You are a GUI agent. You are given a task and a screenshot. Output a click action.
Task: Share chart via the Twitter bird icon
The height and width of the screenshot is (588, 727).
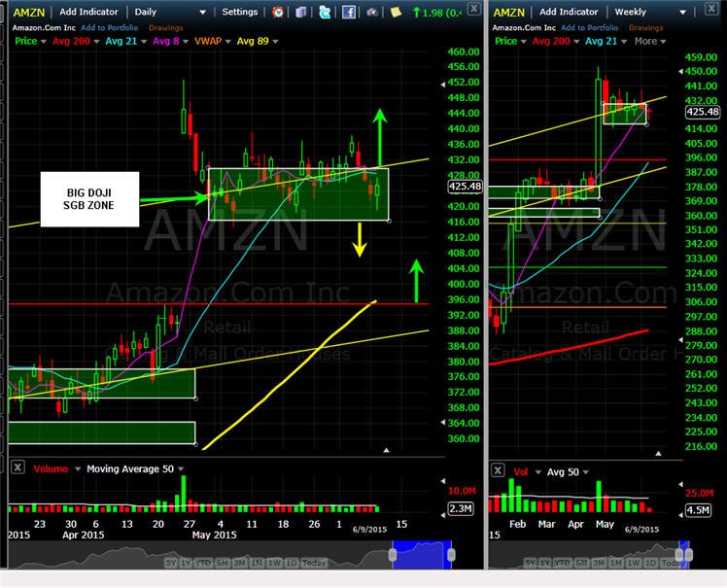[325, 12]
